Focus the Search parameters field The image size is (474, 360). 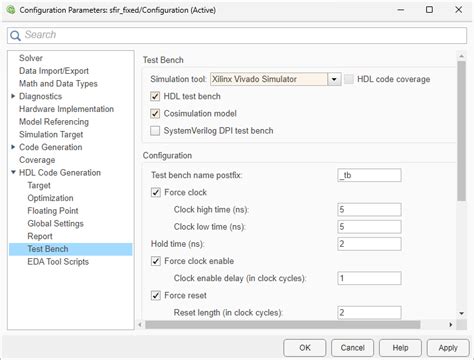[x=237, y=35]
